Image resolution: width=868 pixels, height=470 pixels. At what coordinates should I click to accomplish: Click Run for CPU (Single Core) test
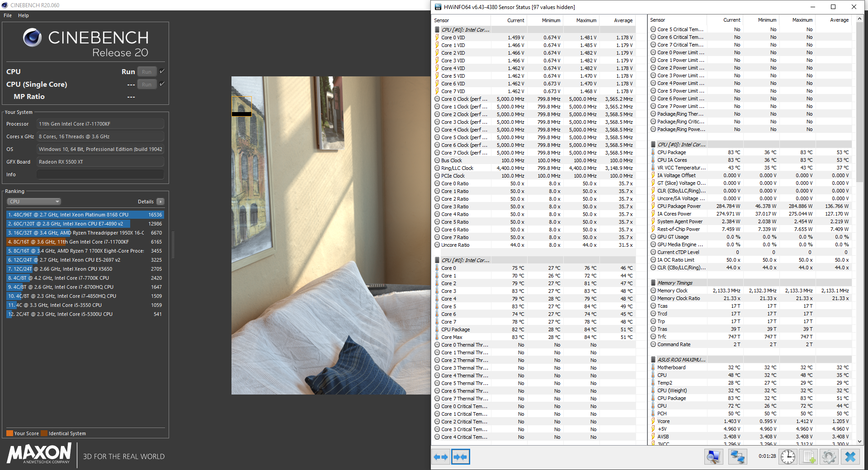coord(147,85)
